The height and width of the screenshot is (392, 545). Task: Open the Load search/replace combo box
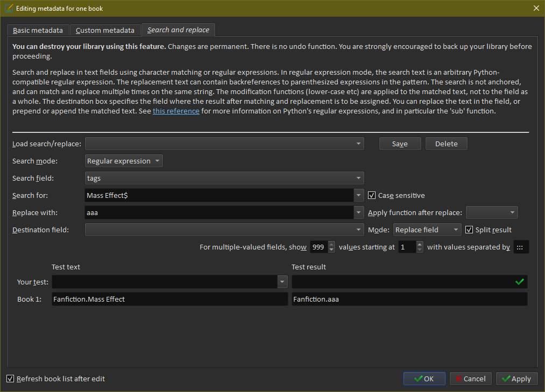click(x=224, y=144)
